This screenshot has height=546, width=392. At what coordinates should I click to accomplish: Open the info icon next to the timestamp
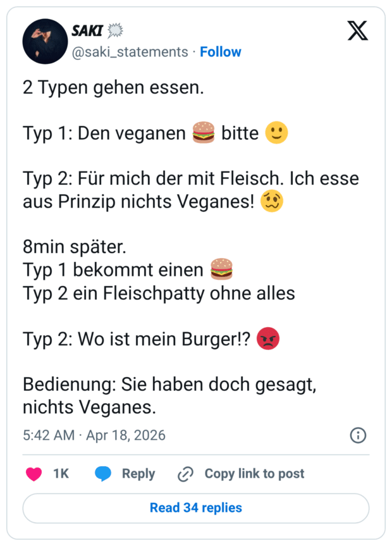pos(358,435)
